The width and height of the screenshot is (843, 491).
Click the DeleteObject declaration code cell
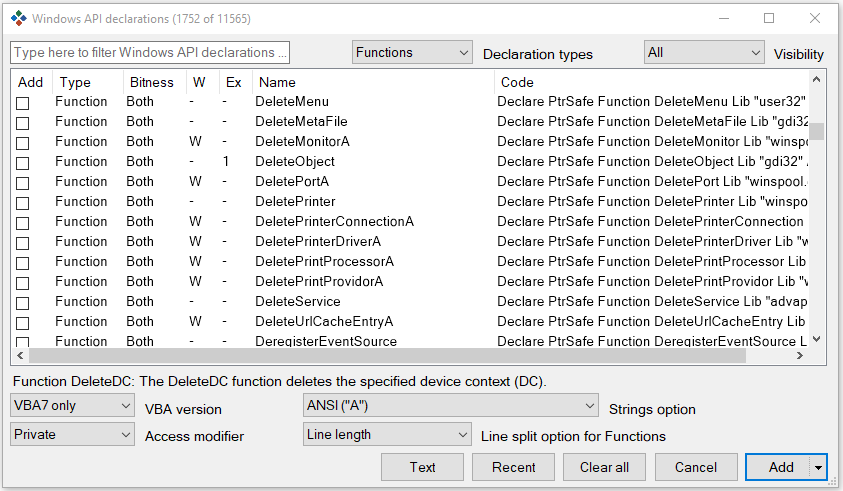(x=653, y=161)
